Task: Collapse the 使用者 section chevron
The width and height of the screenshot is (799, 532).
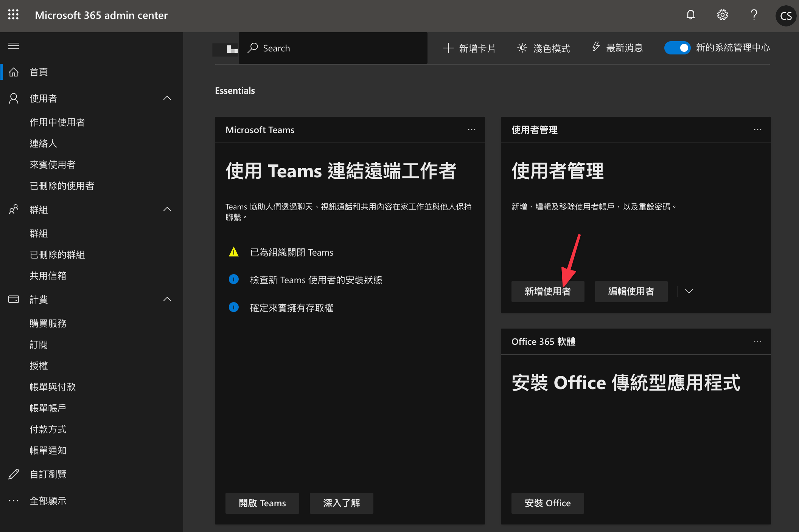Action: (167, 98)
